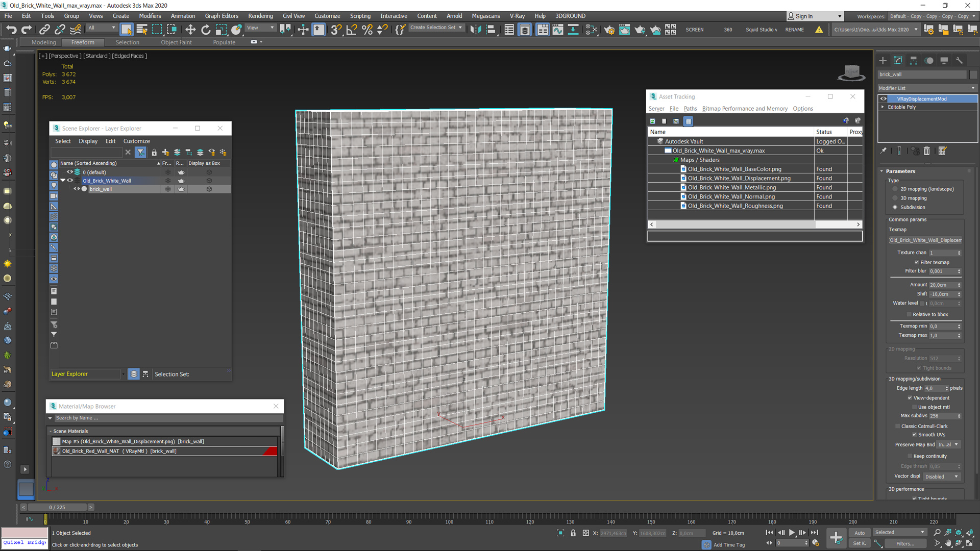Click Create New Layer icon in Layer Explorer
Viewport: 980px width, 551px height.
165,152
